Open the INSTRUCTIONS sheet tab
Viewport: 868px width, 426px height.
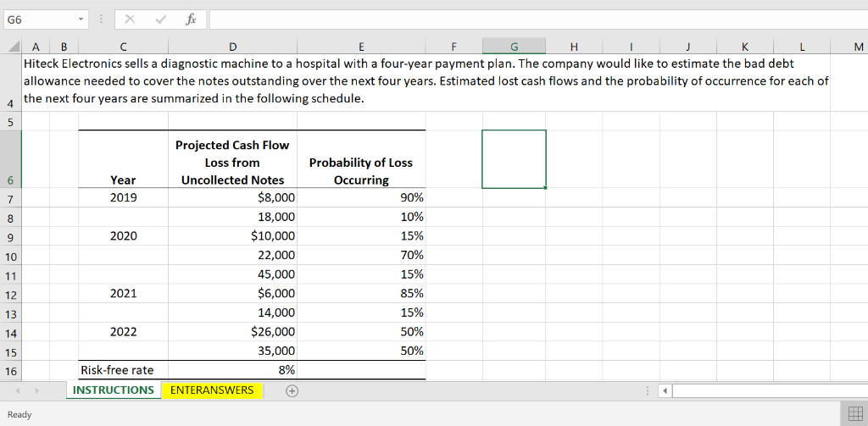(x=114, y=390)
